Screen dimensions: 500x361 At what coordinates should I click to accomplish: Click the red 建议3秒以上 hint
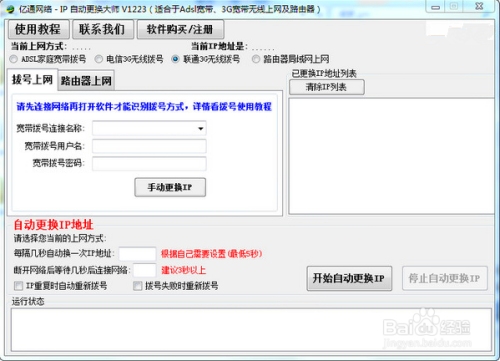coord(184,270)
